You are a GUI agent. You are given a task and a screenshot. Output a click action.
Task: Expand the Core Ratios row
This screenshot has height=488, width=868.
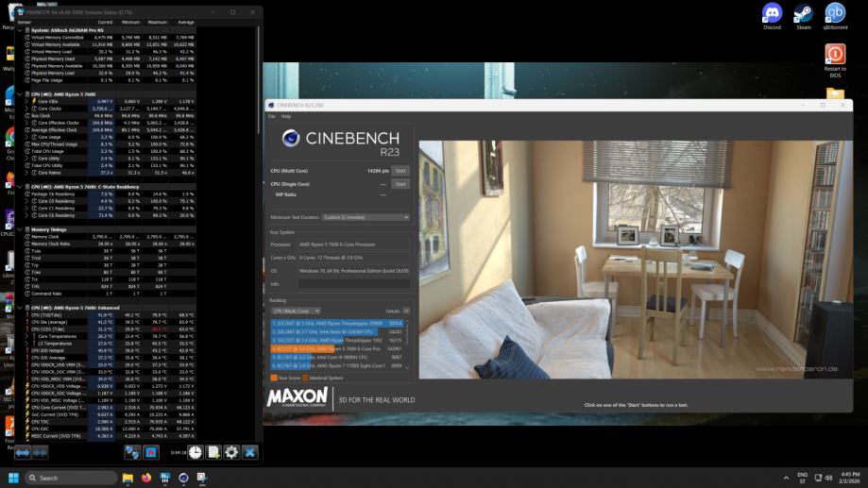tap(27, 173)
